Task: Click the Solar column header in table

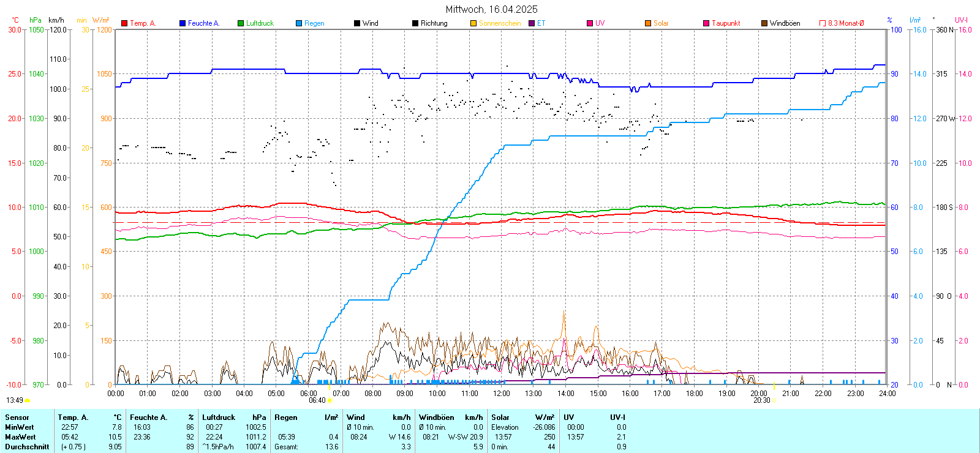Action: pos(500,417)
